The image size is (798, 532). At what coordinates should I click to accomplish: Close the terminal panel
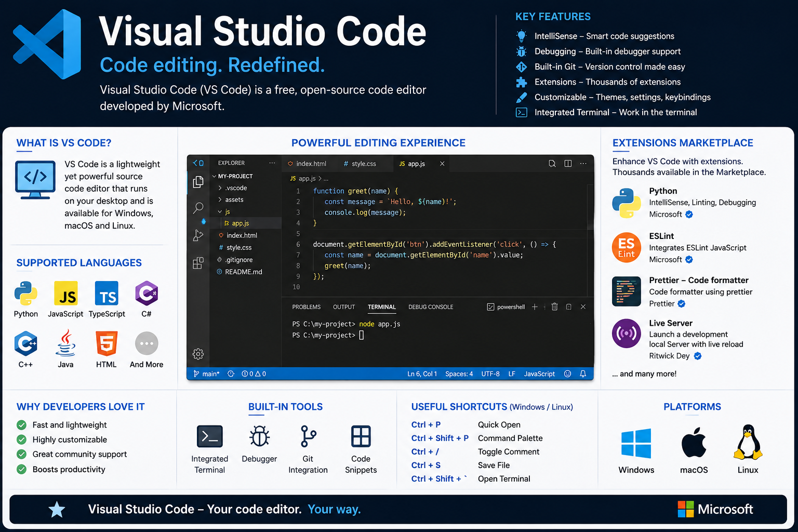(x=583, y=307)
